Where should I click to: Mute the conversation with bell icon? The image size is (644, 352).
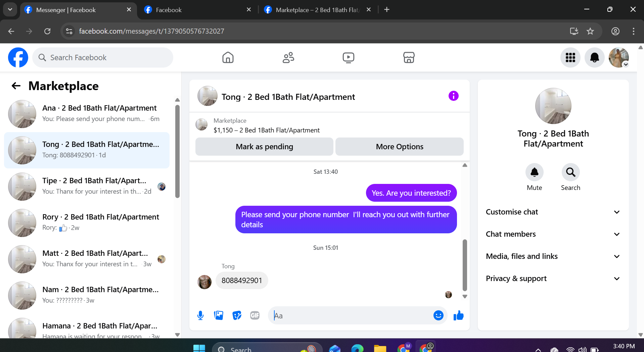(x=535, y=172)
